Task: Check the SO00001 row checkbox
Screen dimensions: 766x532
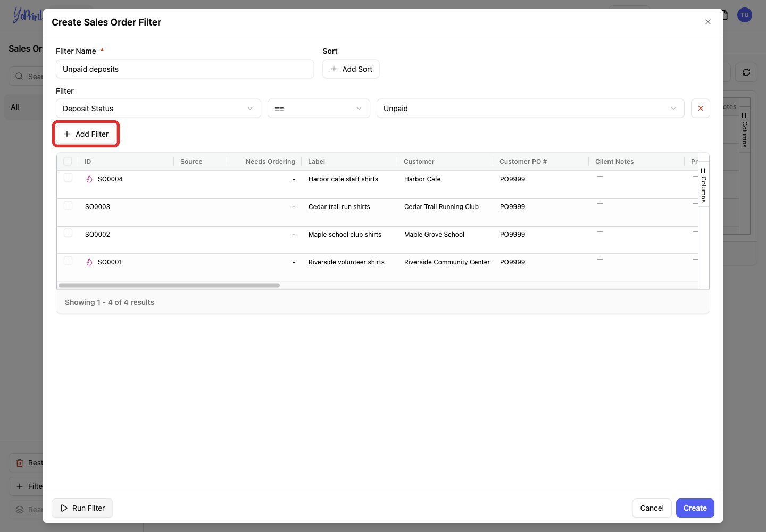Action: (68, 261)
